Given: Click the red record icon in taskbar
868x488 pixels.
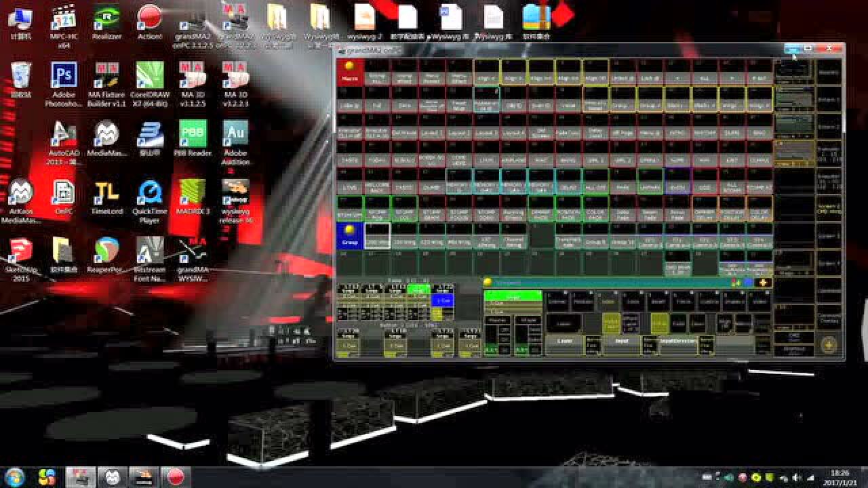Looking at the screenshot, I should point(176,477).
